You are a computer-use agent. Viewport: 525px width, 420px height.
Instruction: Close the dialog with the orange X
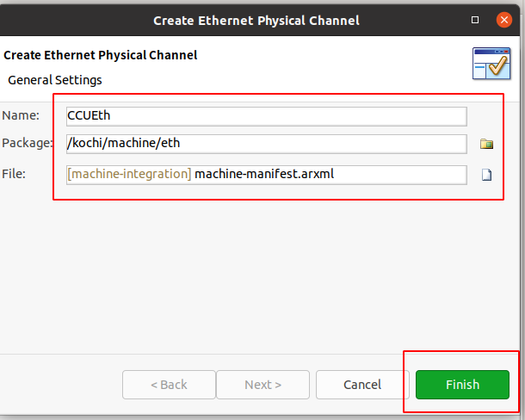[503, 20]
